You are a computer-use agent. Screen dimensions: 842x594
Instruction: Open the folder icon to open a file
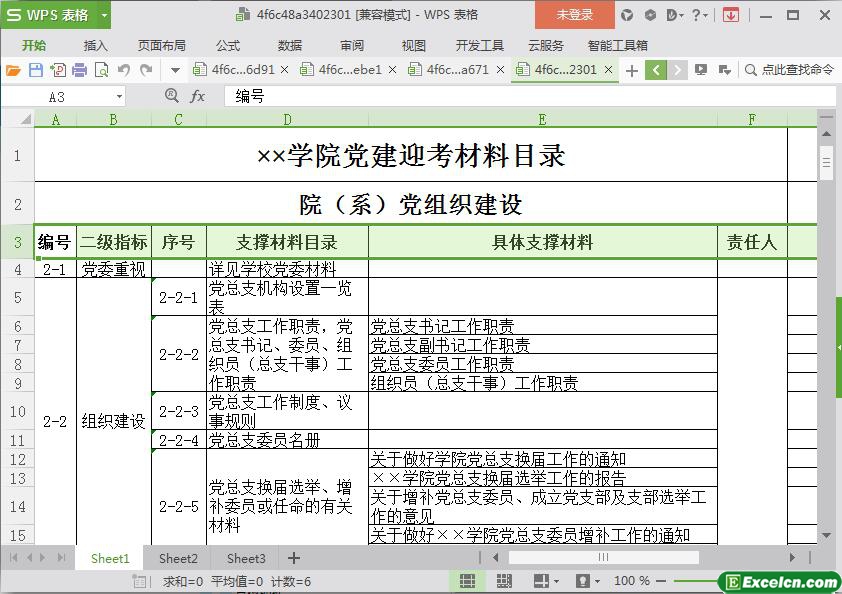click(x=13, y=70)
